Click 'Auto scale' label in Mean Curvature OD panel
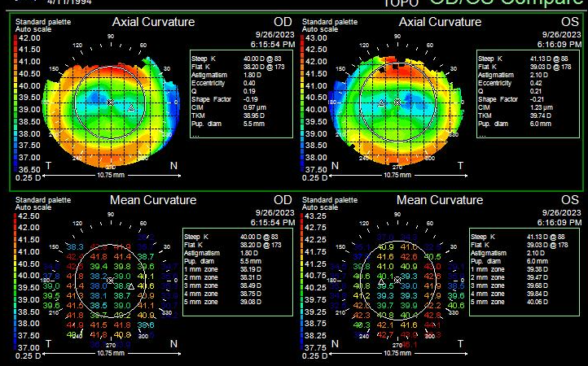Image resolution: width=588 pixels, height=366 pixels. (33, 207)
